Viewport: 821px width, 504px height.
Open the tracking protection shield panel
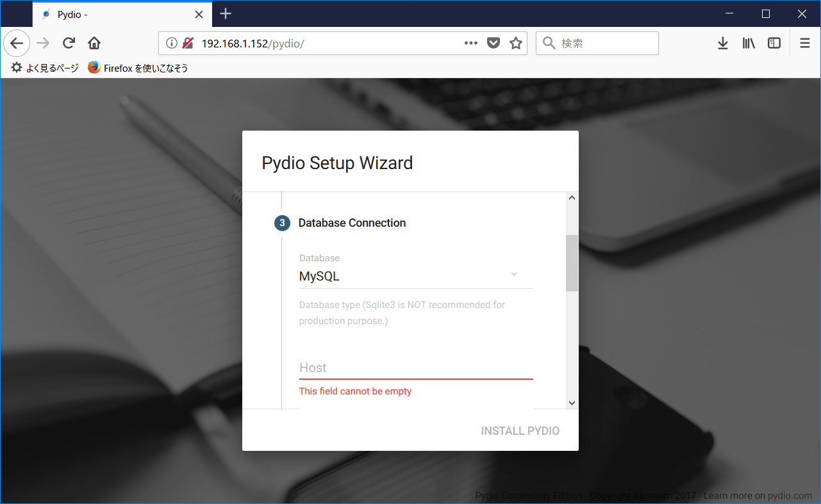click(x=493, y=43)
